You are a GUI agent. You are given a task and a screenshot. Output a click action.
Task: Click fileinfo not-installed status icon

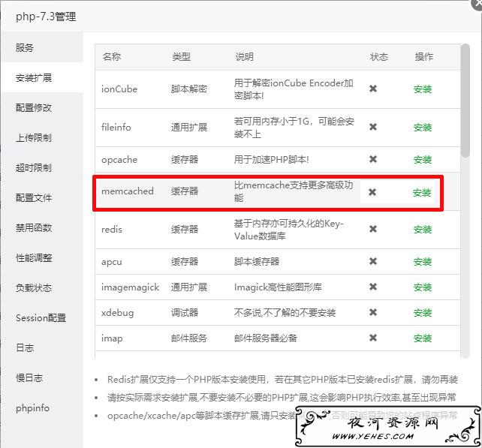tap(373, 127)
